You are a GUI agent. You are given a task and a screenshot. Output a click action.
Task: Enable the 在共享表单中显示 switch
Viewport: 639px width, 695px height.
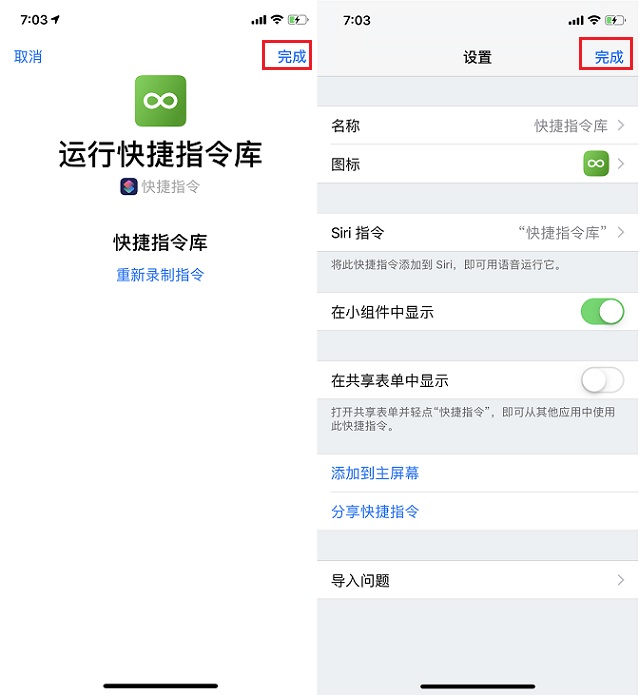tap(602, 380)
